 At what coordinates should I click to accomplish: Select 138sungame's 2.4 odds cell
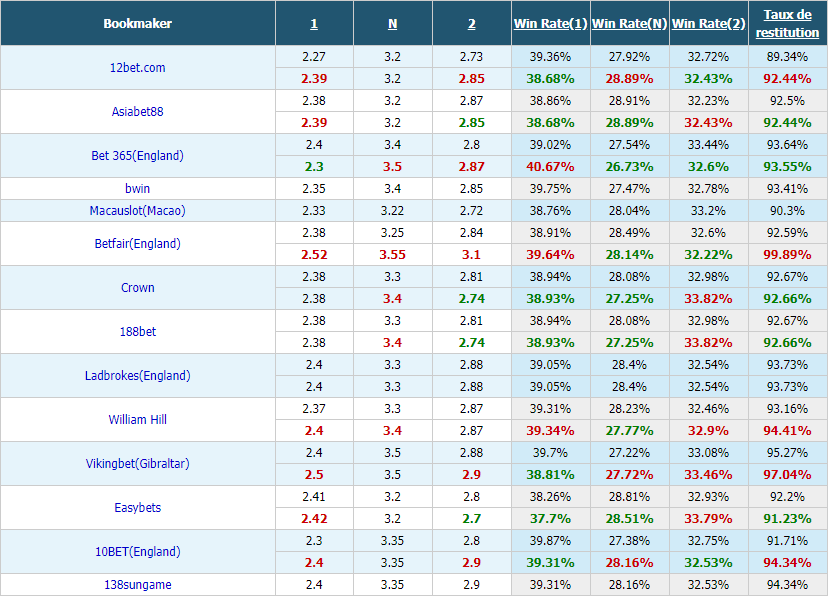[314, 585]
